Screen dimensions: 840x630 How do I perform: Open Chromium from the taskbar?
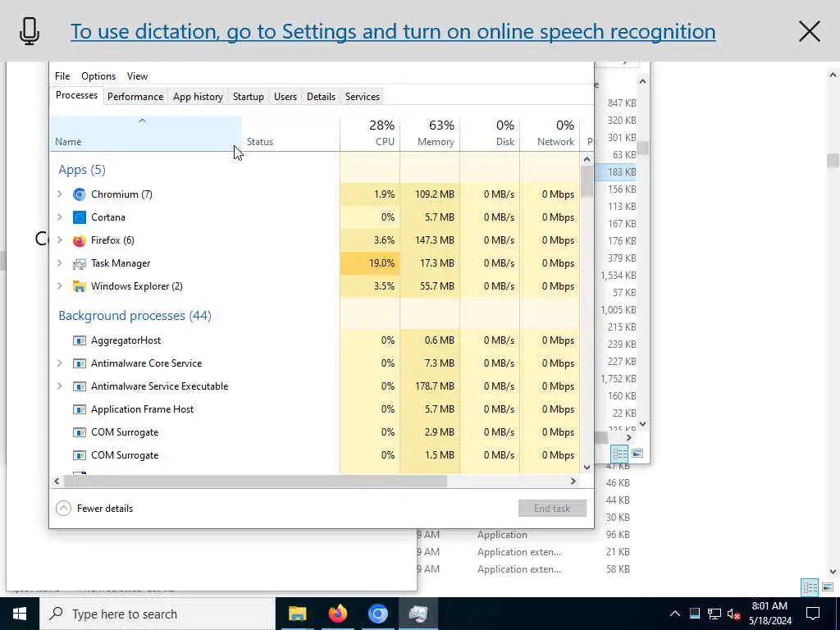[377, 614]
